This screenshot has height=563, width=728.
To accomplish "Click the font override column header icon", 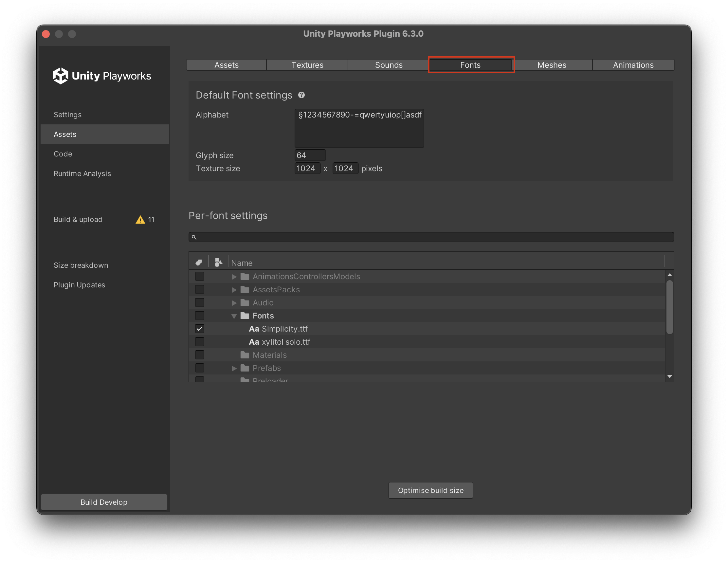I will [x=218, y=263].
